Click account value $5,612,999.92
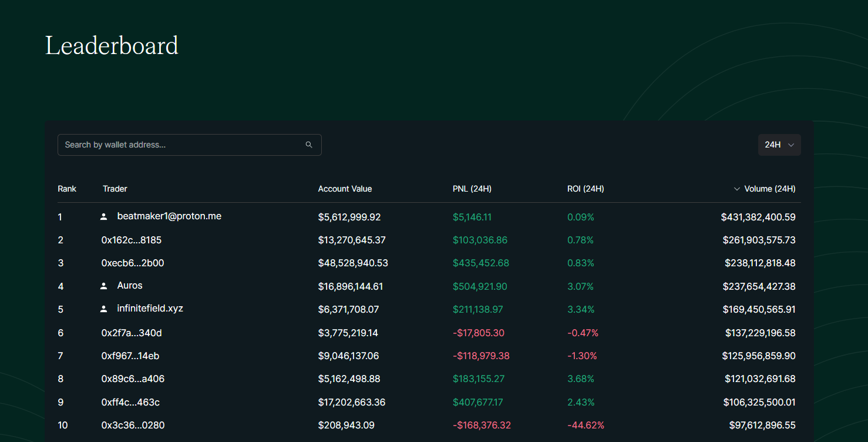This screenshot has height=442, width=868. [x=349, y=217]
